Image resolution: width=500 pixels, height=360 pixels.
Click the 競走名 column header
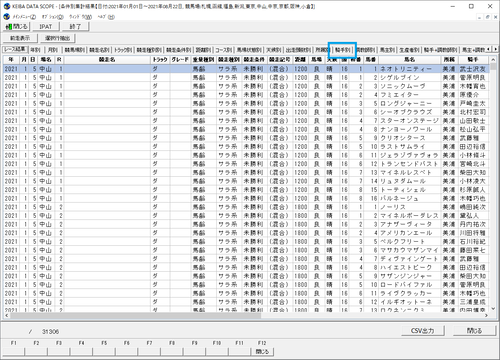click(x=107, y=60)
